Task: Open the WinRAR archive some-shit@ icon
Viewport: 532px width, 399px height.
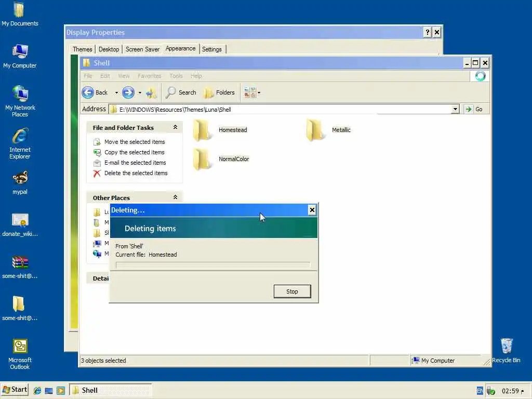Action: [x=20, y=267]
